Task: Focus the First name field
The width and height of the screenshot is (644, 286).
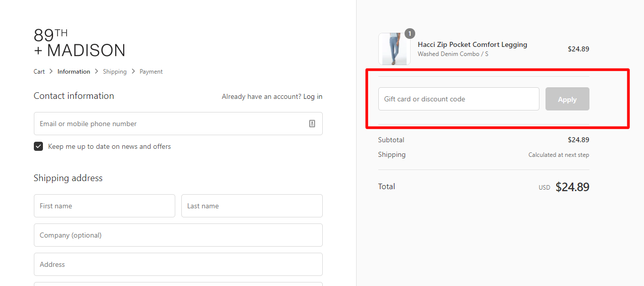Action: click(105, 206)
